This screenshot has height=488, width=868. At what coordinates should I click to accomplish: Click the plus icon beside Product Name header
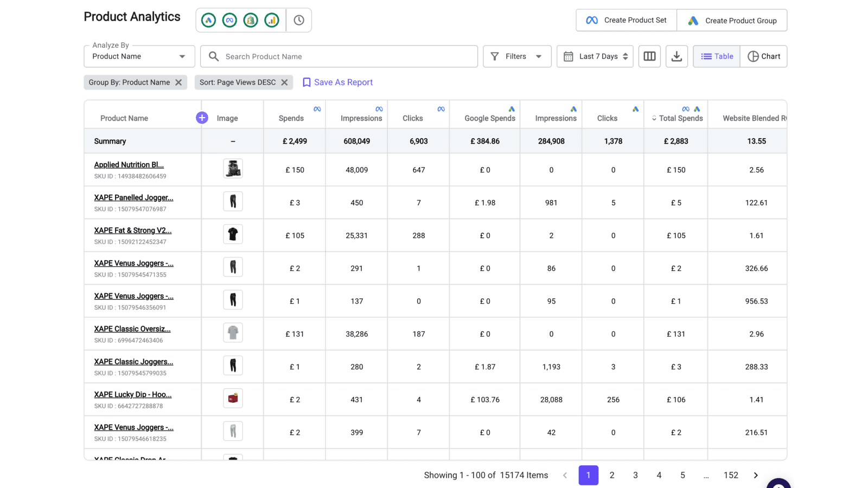201,118
